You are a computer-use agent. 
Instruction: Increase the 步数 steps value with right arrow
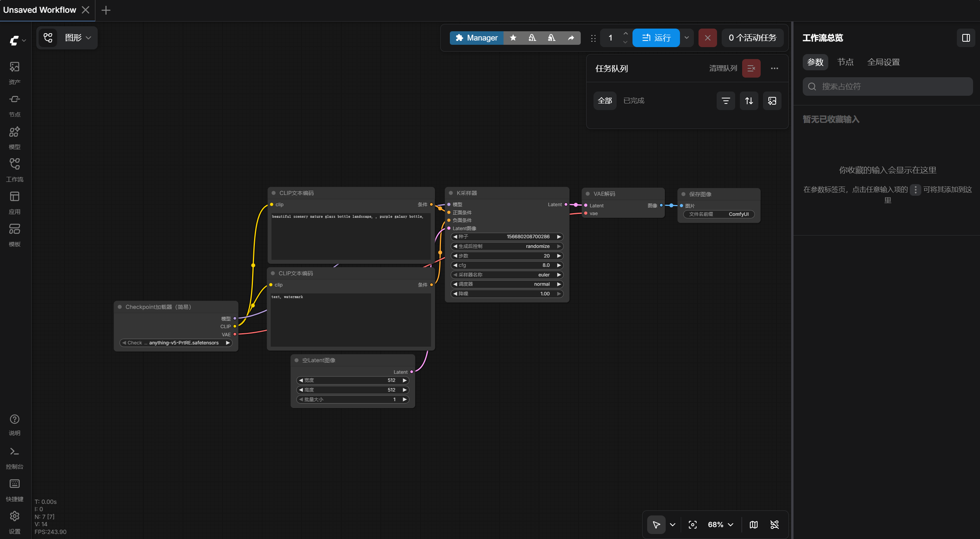(x=559, y=256)
